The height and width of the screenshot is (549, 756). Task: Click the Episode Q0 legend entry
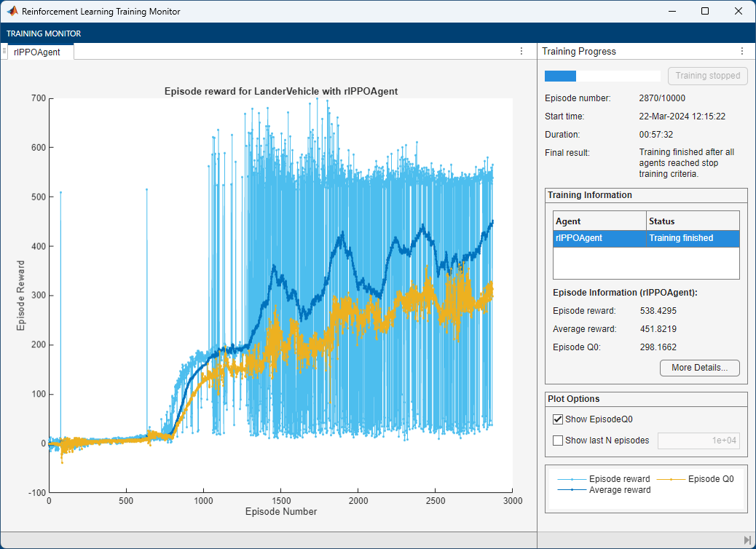pos(696,479)
